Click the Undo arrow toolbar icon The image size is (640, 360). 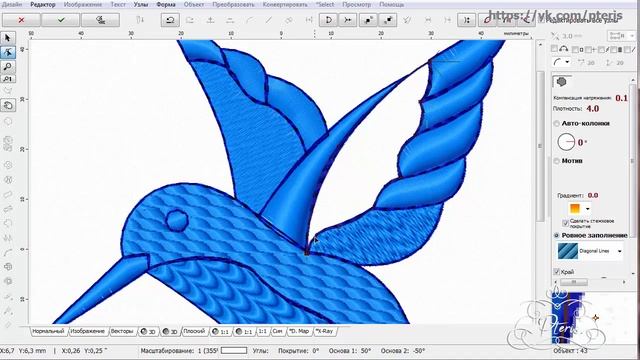click(170, 20)
